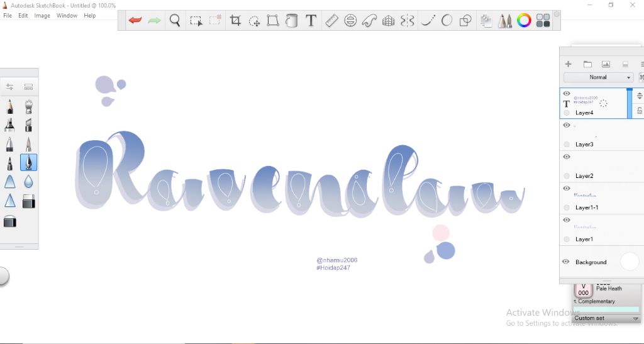Select the Layer1-1 layer row
The height and width of the screenshot is (344, 644).
click(602, 198)
